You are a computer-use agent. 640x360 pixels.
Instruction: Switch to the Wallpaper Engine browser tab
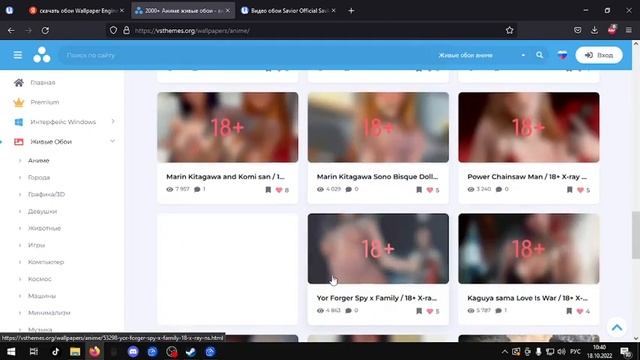[x=76, y=11]
